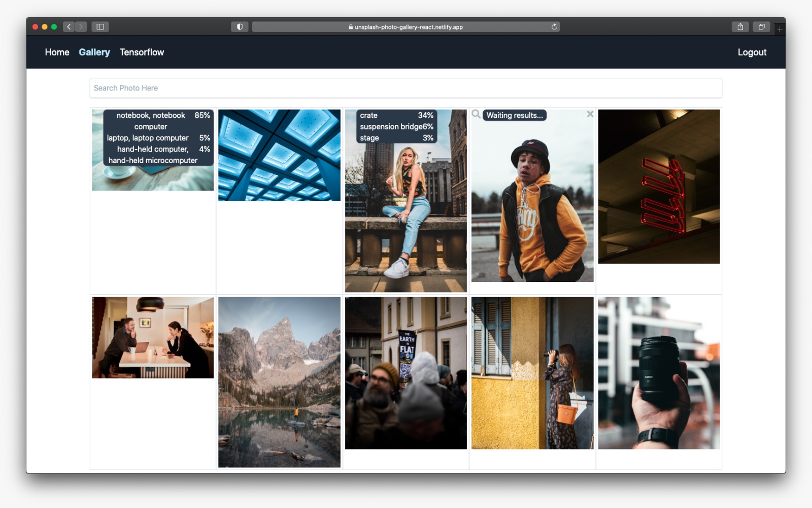Open the Home nav item

pos(57,52)
